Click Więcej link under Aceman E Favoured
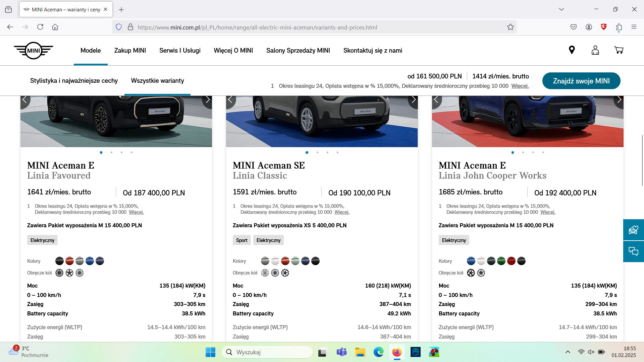 coord(136,212)
